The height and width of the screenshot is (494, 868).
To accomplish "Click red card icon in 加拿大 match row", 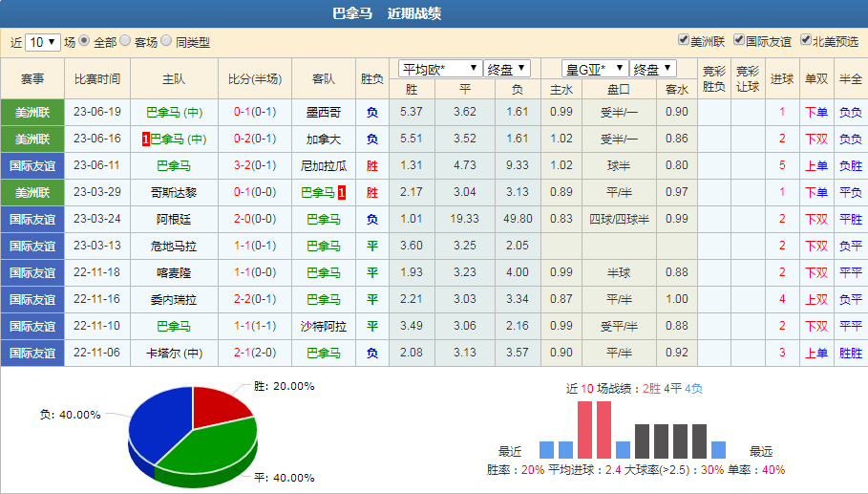I will pos(145,140).
